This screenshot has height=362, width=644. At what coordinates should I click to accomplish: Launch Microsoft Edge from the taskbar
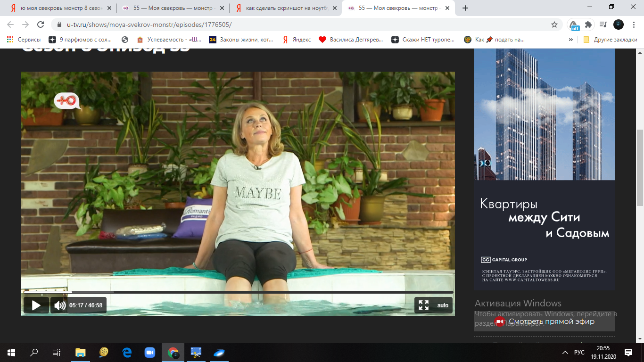[x=127, y=352]
